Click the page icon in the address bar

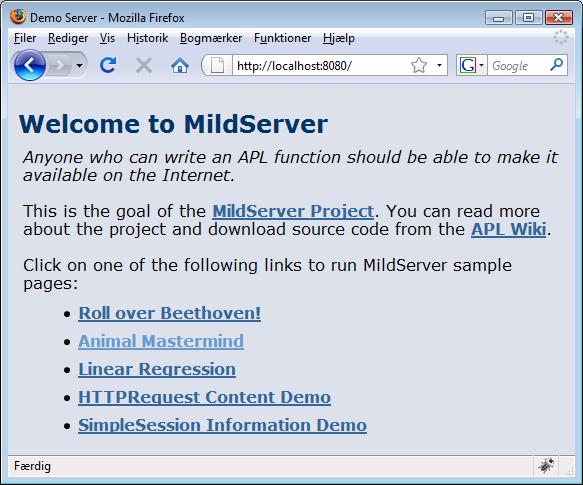(218, 65)
